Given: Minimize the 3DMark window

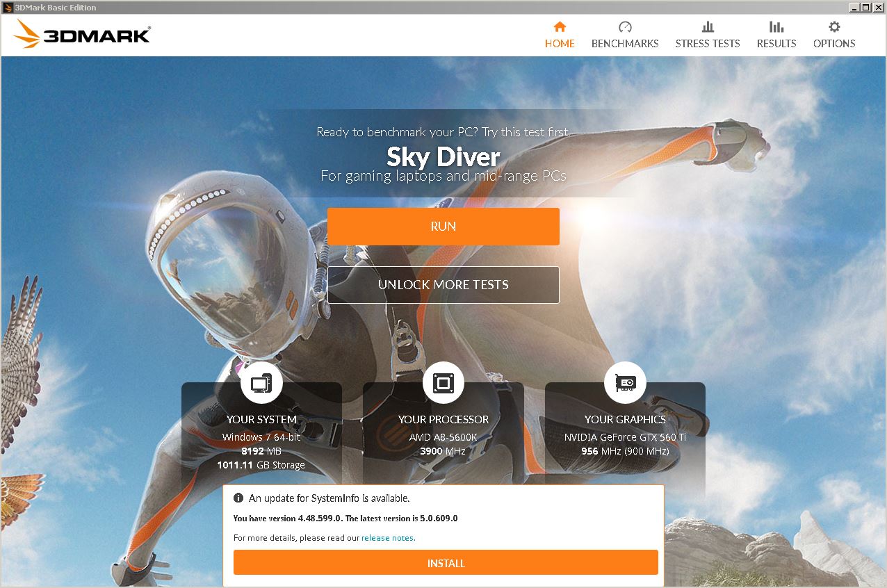Looking at the screenshot, I should pos(854,7).
